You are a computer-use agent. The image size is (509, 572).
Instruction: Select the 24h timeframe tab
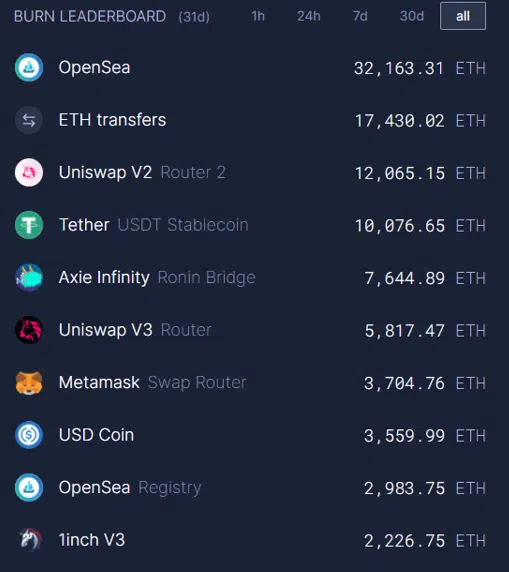309,16
